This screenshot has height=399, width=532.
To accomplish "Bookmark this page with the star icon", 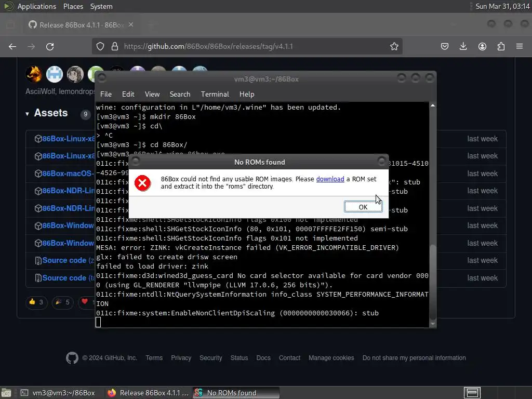I will [x=394, y=46].
